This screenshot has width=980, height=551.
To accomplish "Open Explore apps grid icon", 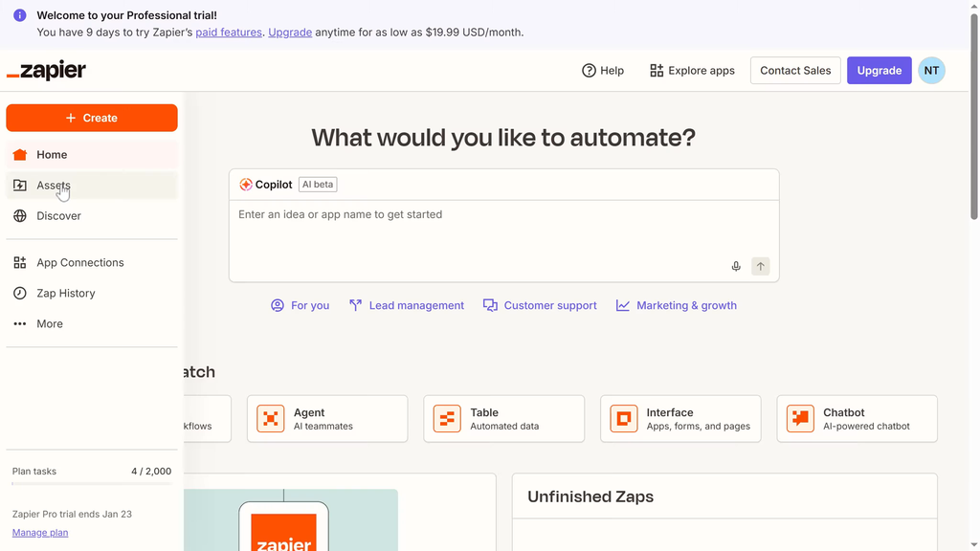I will [x=657, y=71].
